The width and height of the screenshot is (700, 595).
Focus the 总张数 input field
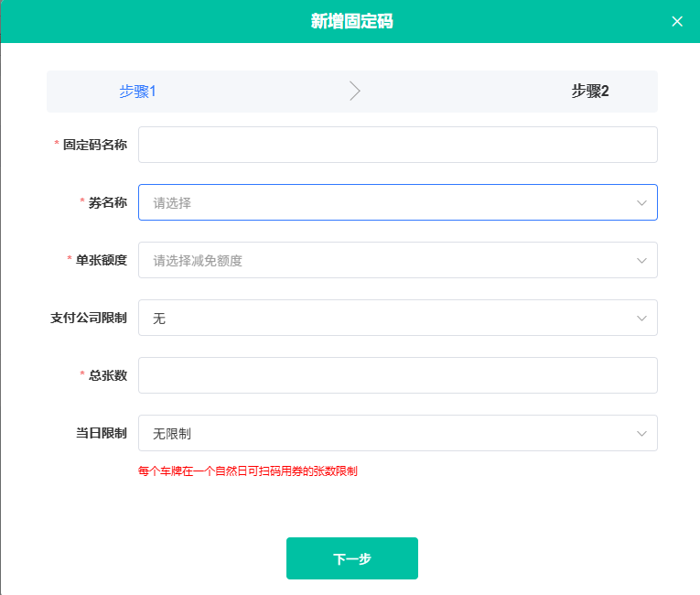[398, 375]
